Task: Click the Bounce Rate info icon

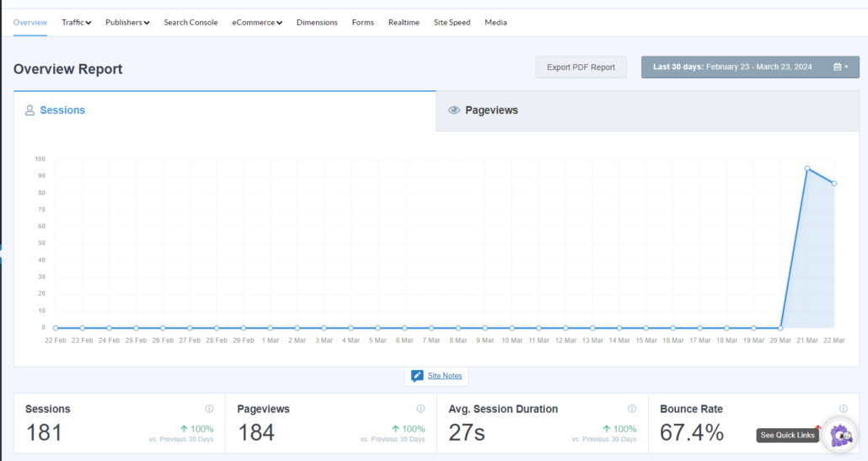Action: 844,409
